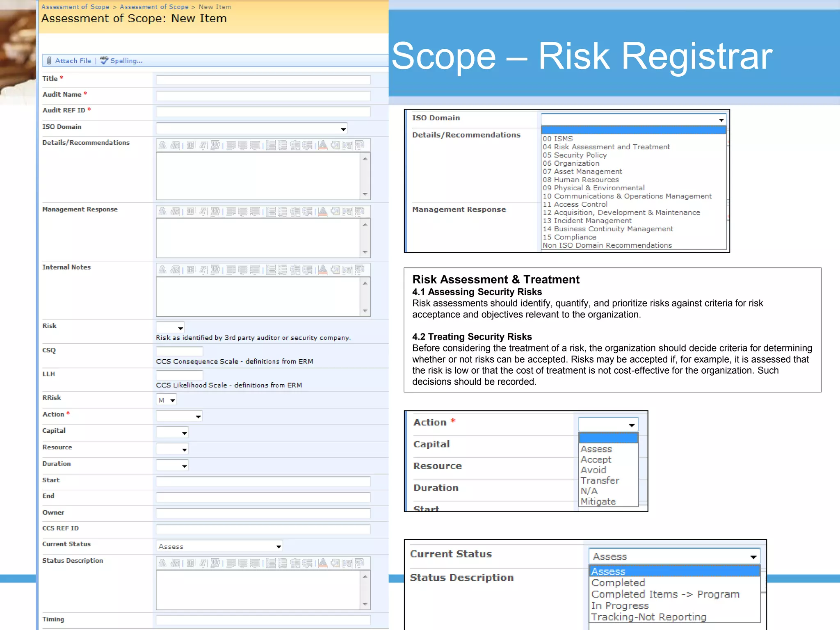The width and height of the screenshot is (840, 630).
Task: Align left in Details/Recommendations toolbar
Action: (x=231, y=145)
